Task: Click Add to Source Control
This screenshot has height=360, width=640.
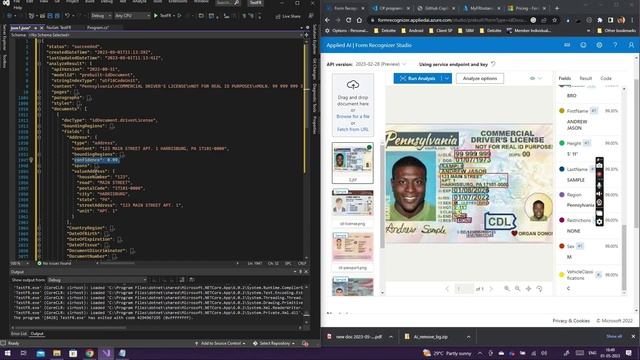Action: point(220,343)
